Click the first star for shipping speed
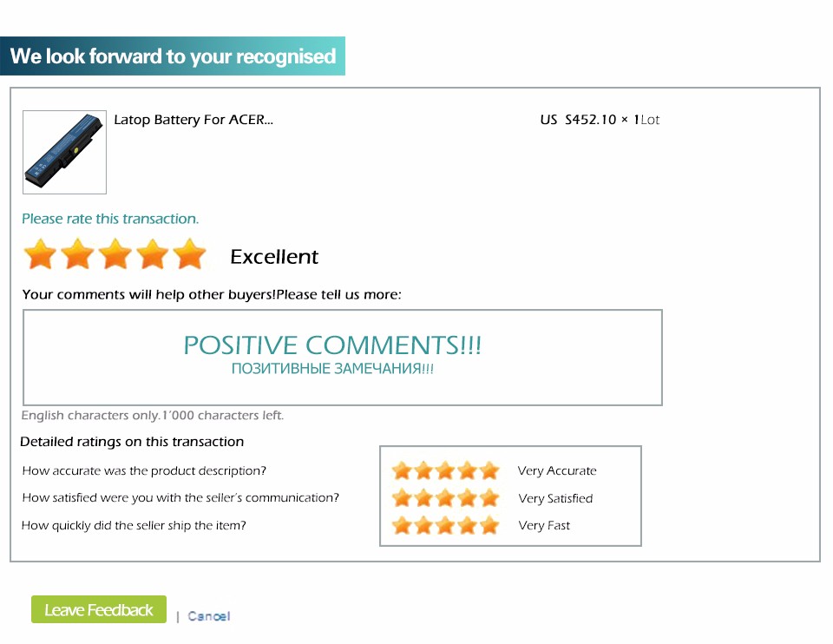Viewport: 833px width, 644px height. (401, 525)
